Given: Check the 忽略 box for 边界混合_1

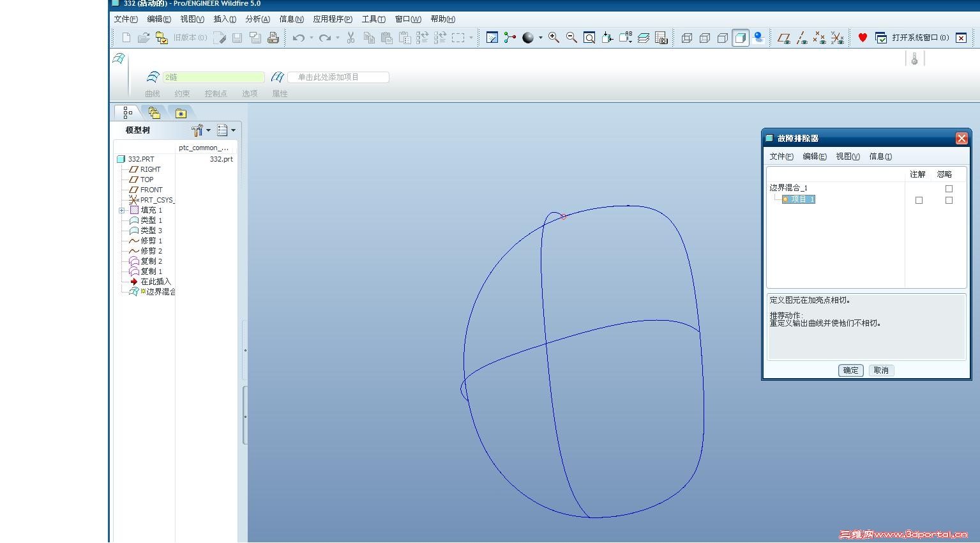Looking at the screenshot, I should point(949,188).
